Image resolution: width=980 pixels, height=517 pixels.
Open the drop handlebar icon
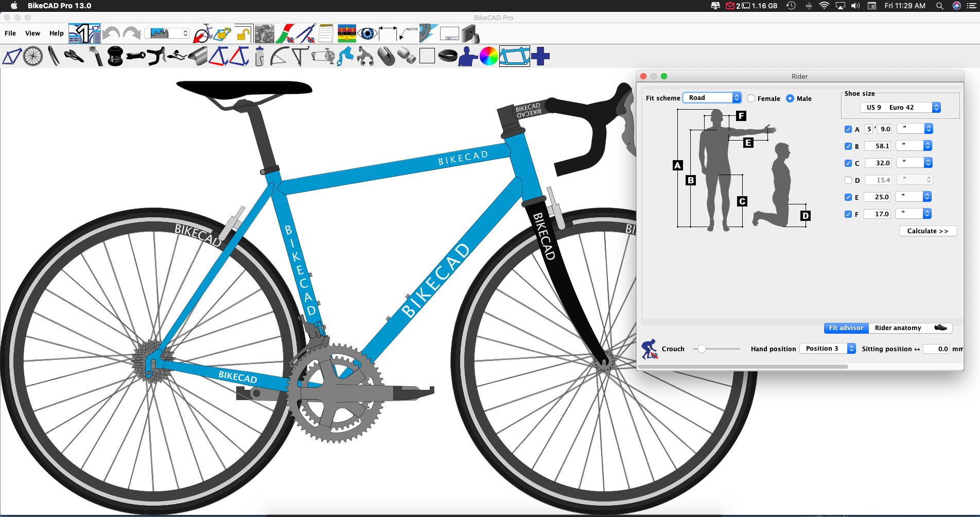[156, 56]
